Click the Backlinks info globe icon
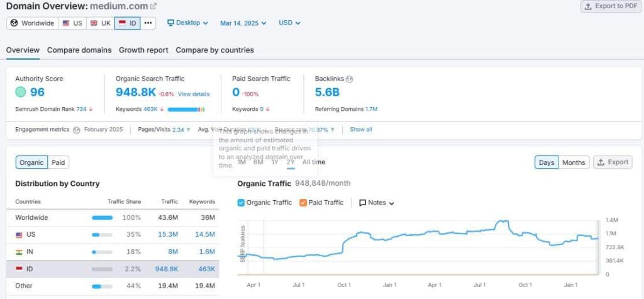 (350, 79)
